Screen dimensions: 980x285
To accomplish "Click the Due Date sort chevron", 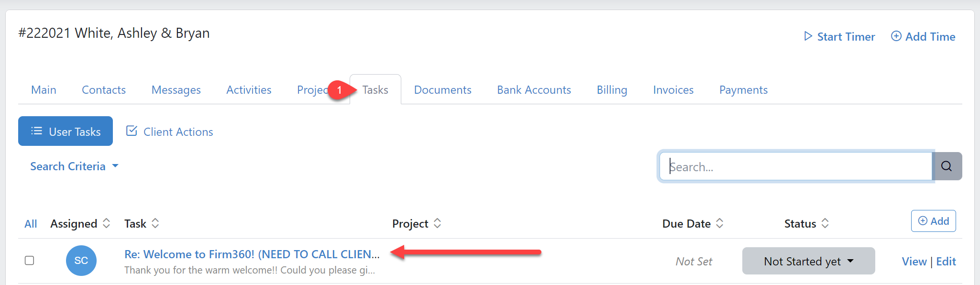I will (x=719, y=223).
